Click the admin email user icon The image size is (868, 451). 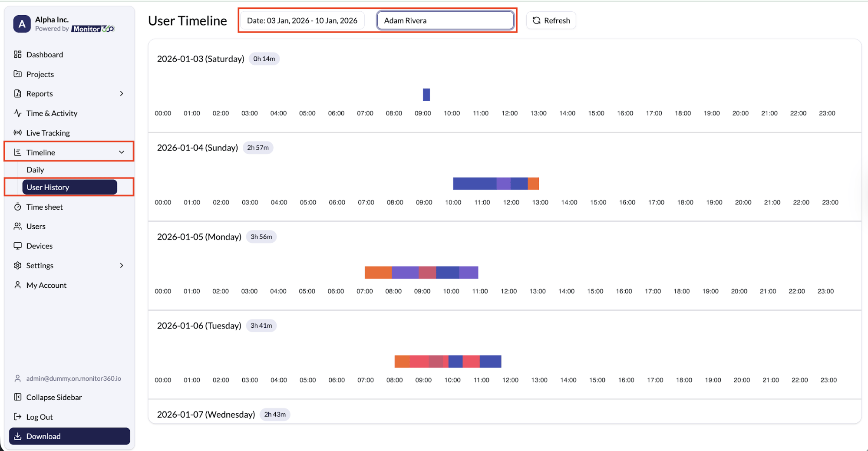[17, 379]
